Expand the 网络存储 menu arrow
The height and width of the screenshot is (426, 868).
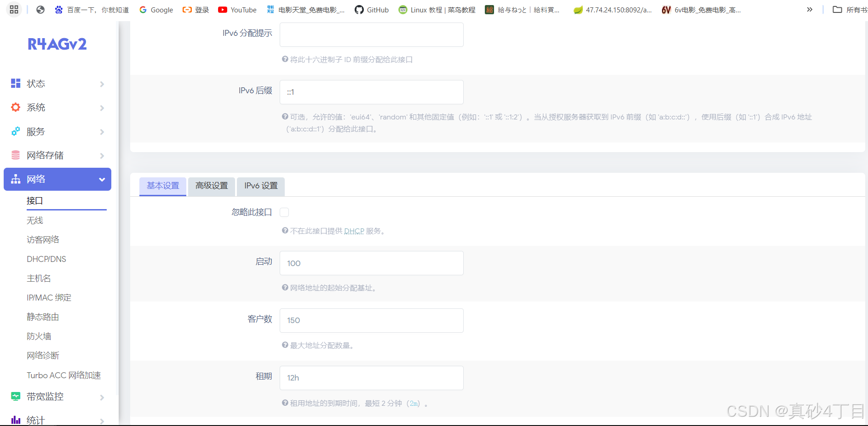(x=102, y=156)
